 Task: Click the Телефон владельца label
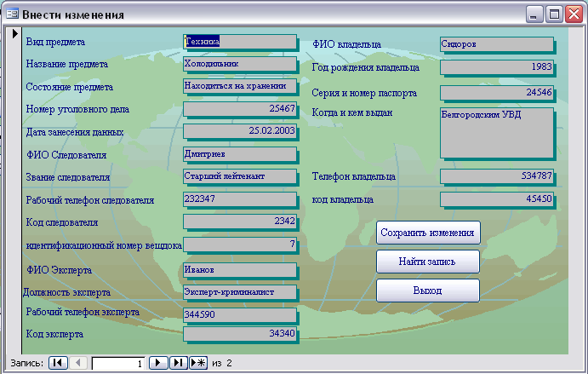[x=354, y=176]
